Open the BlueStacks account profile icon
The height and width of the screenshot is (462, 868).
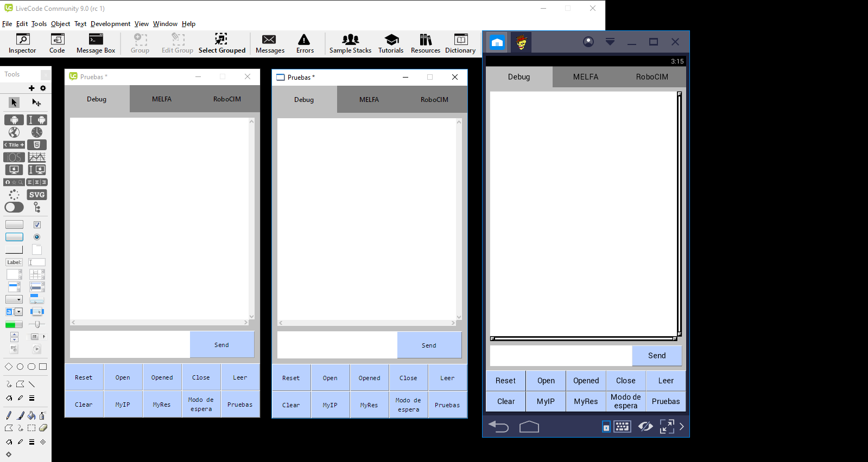point(588,42)
